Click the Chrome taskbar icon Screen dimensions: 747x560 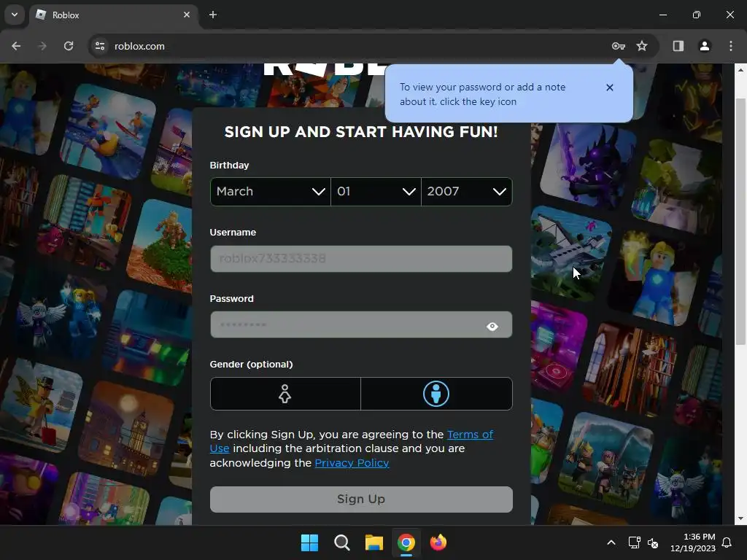click(406, 542)
